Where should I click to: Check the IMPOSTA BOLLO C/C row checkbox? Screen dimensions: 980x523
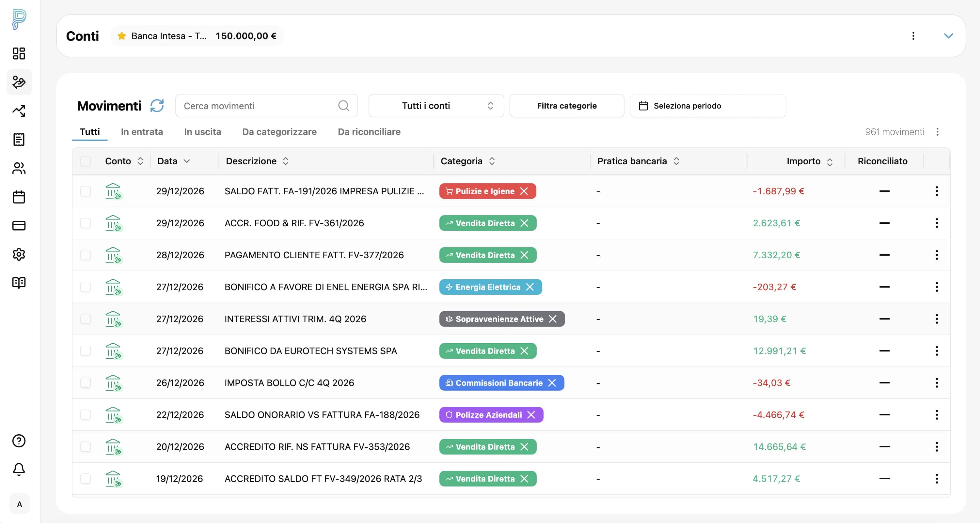pos(86,383)
